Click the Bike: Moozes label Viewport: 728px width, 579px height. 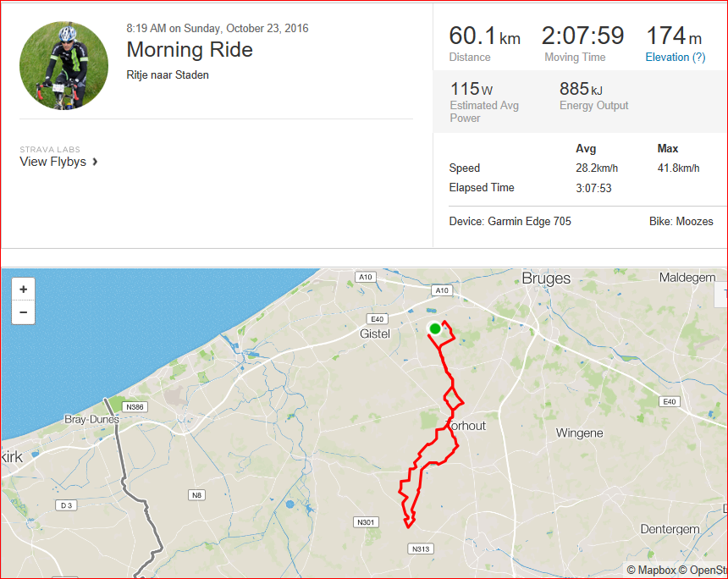(x=681, y=222)
